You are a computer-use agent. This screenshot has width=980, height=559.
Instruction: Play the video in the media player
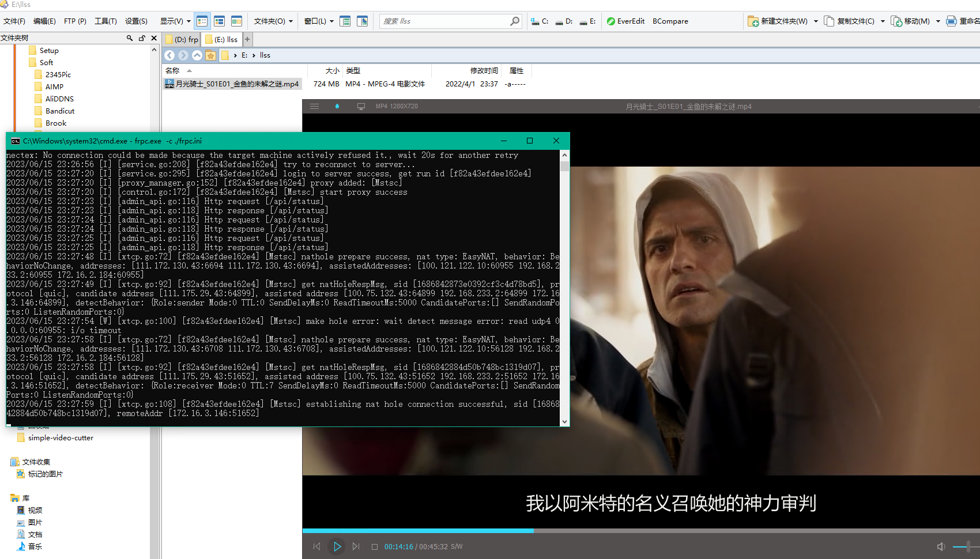click(337, 546)
